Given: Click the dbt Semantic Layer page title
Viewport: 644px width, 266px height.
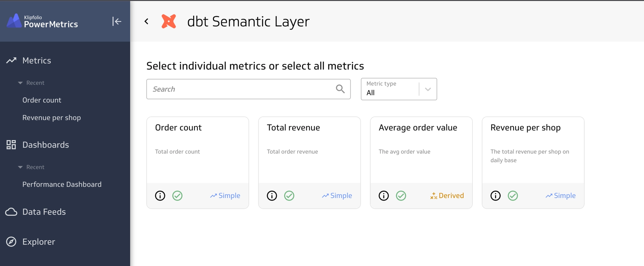Looking at the screenshot, I should click(x=248, y=21).
